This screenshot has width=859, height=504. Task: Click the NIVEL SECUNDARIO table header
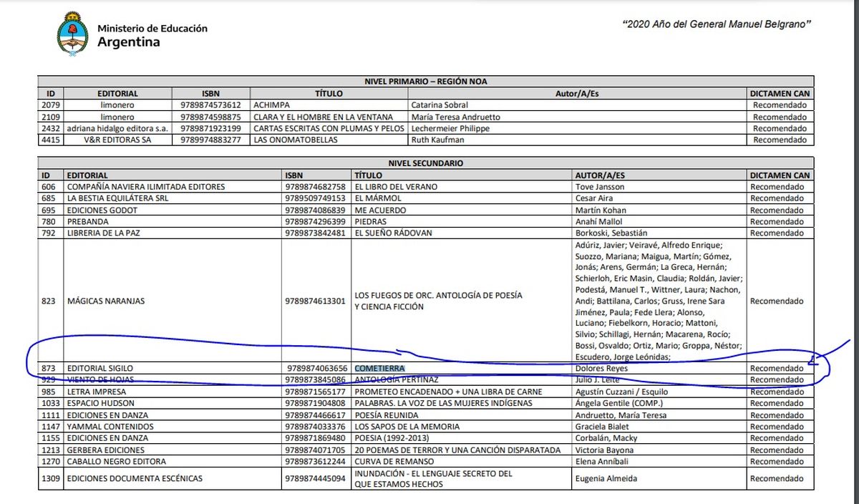[425, 163]
